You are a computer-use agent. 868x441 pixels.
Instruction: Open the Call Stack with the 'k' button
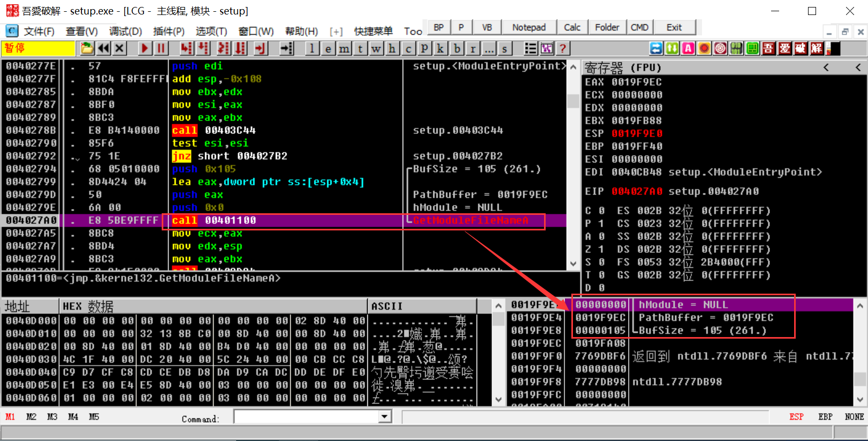(441, 49)
